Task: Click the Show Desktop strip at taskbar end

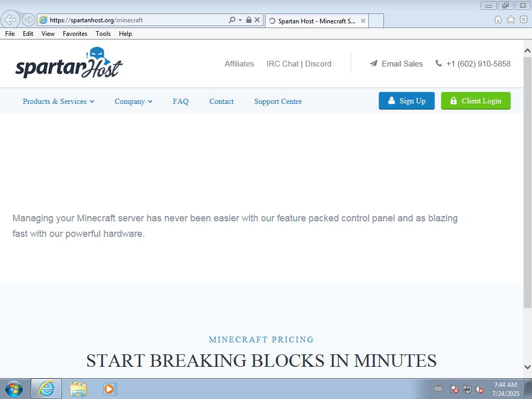Action: pyautogui.click(x=528, y=389)
